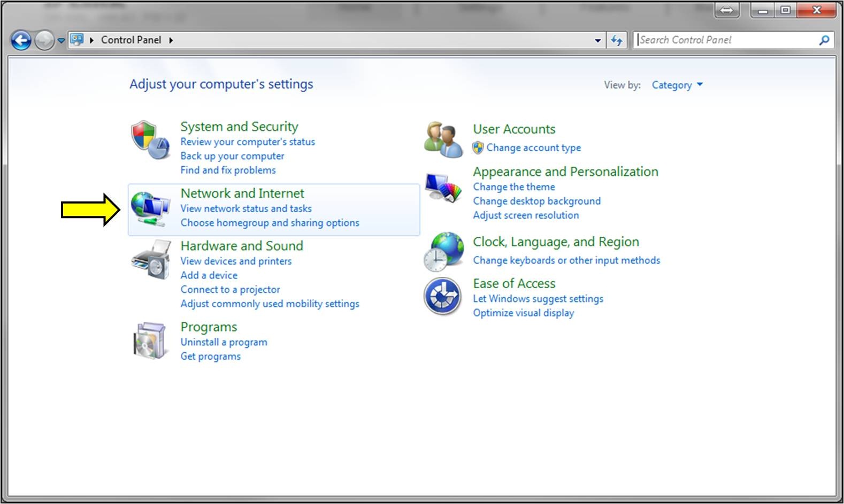Screen dimensions: 844x504
Task: Click View devices and printers
Action: [236, 261]
